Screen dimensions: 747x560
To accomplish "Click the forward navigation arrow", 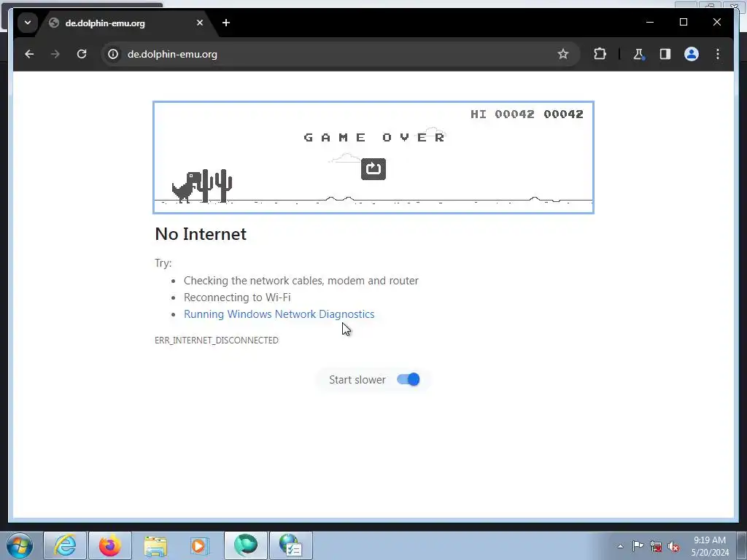I will (55, 54).
